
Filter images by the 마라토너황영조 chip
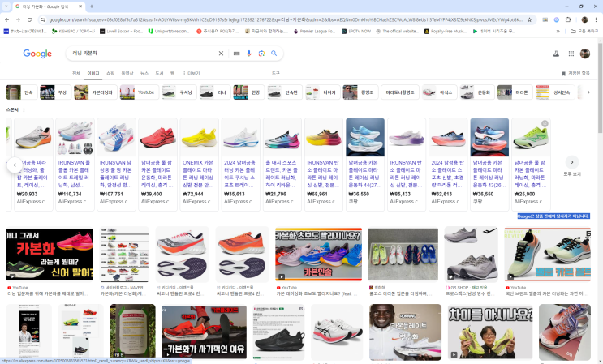pos(400,92)
